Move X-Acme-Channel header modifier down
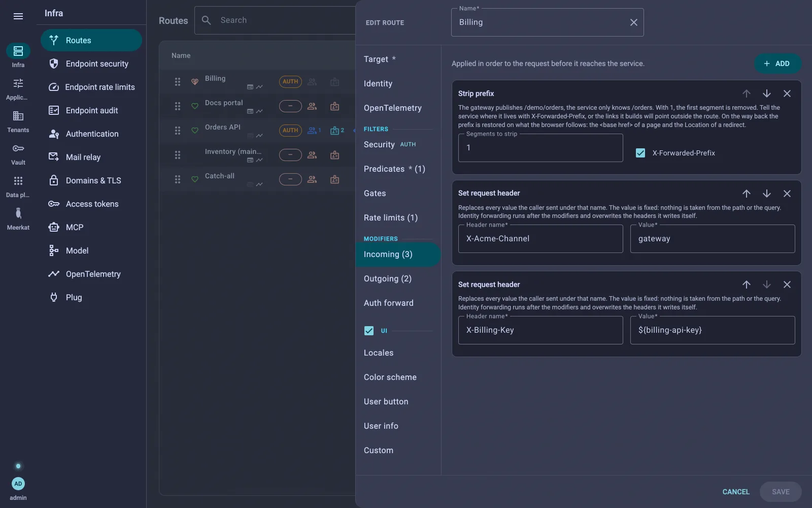812x508 pixels. coord(767,194)
